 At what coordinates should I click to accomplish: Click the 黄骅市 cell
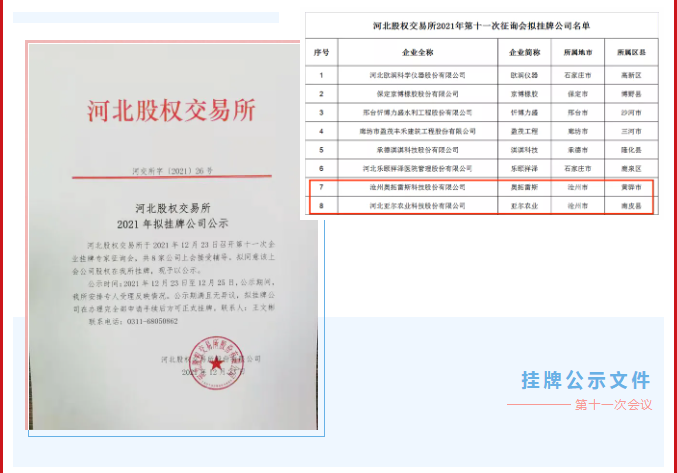[x=631, y=187]
